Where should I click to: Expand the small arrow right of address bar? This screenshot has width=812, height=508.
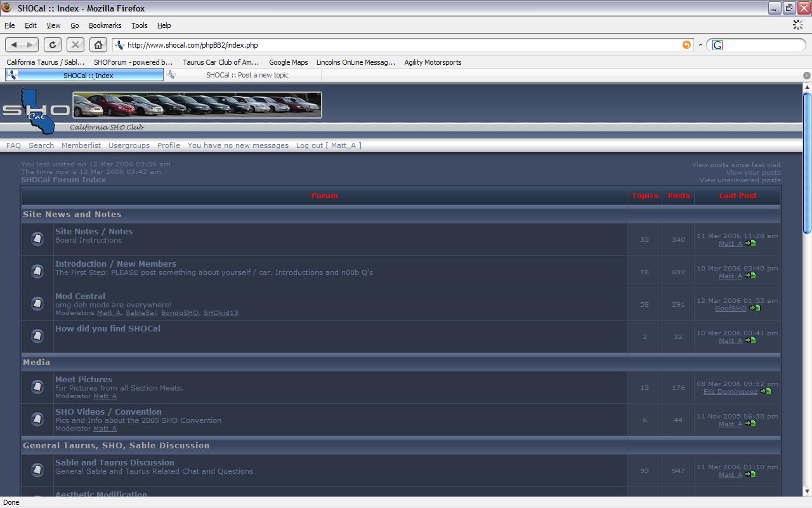700,45
